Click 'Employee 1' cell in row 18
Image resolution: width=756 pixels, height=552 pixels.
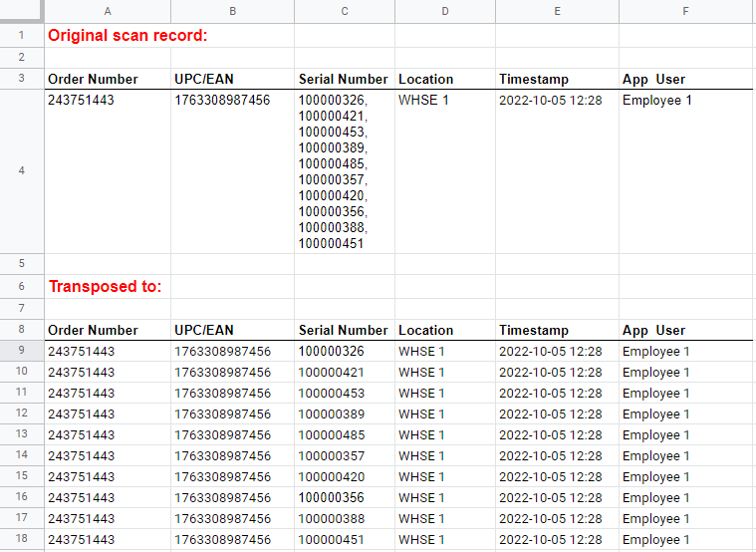685,539
